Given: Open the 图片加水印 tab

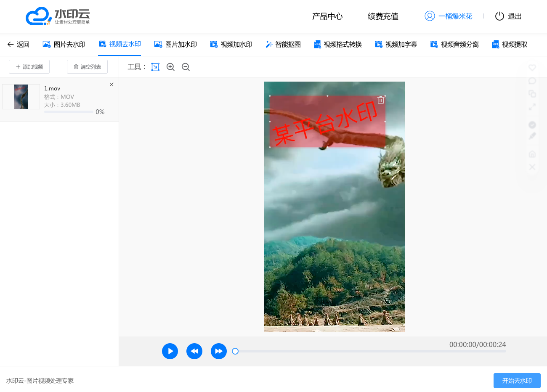Looking at the screenshot, I should (175, 44).
